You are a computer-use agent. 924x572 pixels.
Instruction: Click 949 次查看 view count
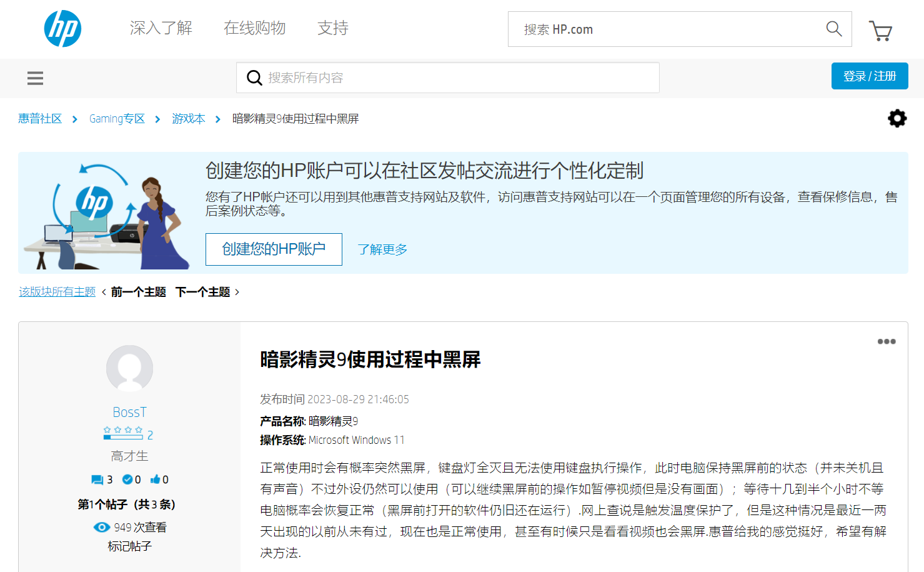tap(140, 528)
